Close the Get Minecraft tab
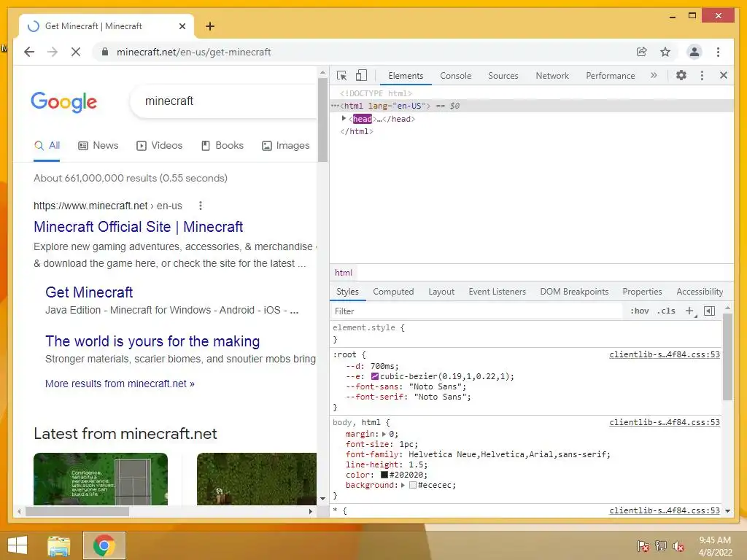The height and width of the screenshot is (560, 747). 182,26
